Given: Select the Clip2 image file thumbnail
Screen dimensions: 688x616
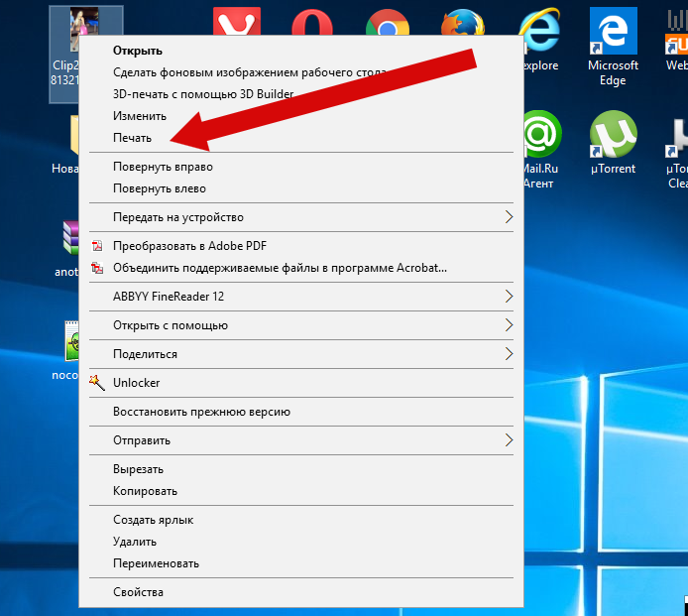Looking at the screenshot, I should (84, 30).
